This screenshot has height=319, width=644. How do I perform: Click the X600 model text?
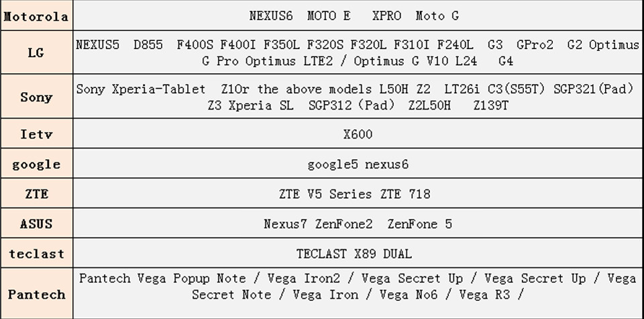(358, 134)
